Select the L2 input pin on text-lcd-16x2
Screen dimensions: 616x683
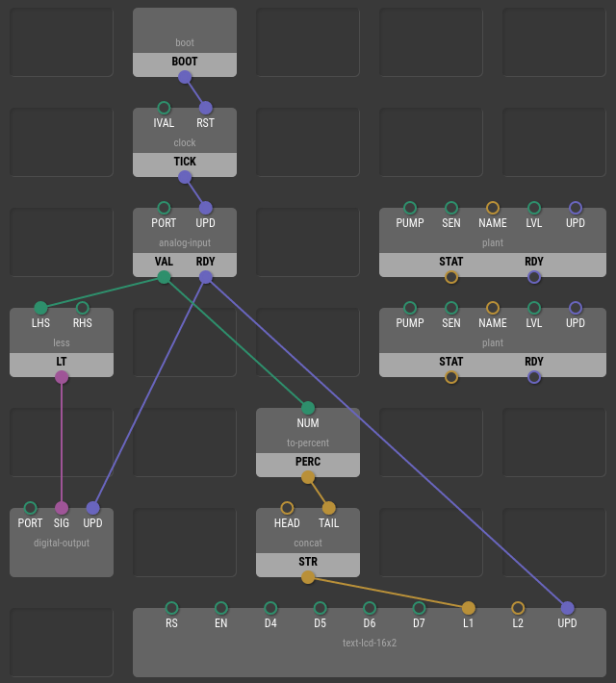pos(518,608)
